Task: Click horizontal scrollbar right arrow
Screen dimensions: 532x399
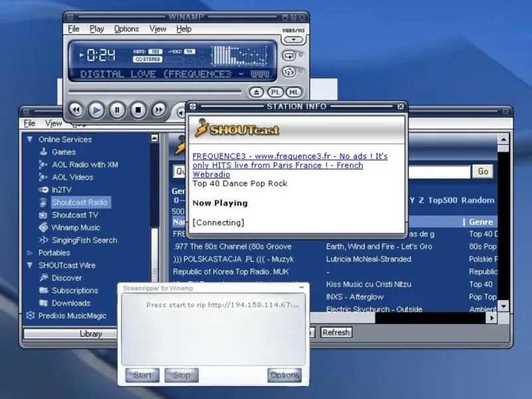Action: tap(491, 319)
